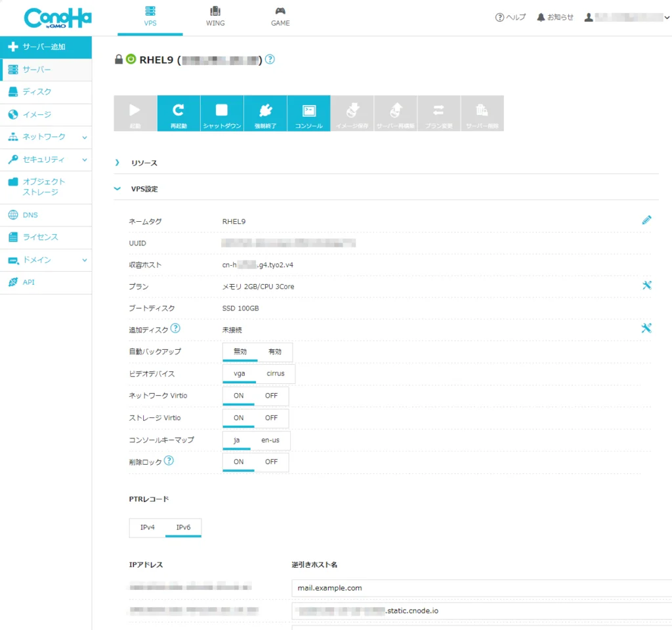Viewport: 672px width, 630px height.
Task: Turn ネットワーク Virtio to OFF
Action: [x=271, y=396]
